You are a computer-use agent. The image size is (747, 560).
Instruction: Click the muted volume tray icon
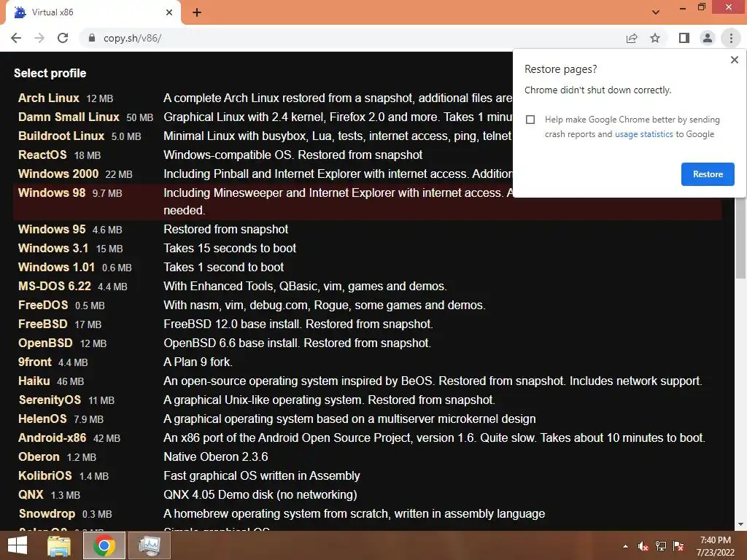(x=643, y=546)
